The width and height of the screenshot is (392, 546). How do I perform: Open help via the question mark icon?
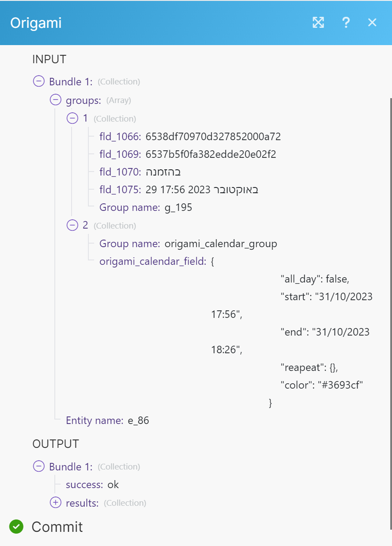[346, 23]
